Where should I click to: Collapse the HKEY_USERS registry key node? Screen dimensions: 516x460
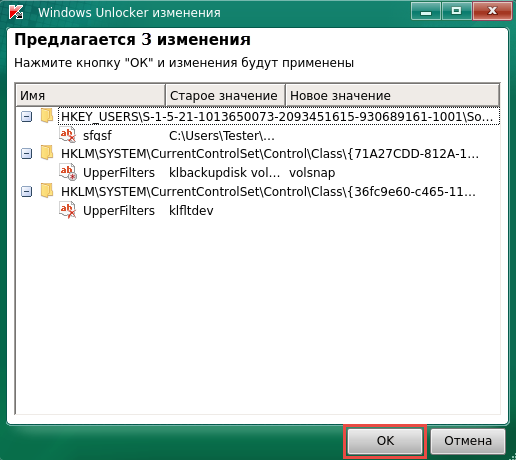(x=27, y=117)
